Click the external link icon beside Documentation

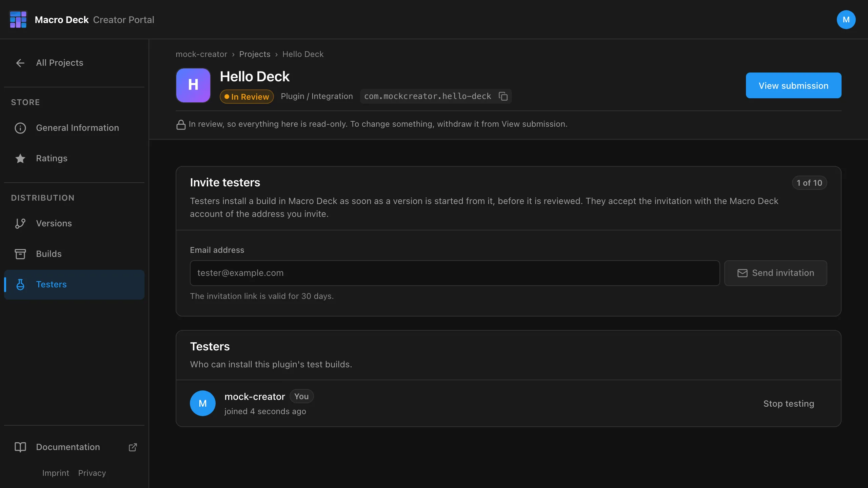pyautogui.click(x=133, y=447)
